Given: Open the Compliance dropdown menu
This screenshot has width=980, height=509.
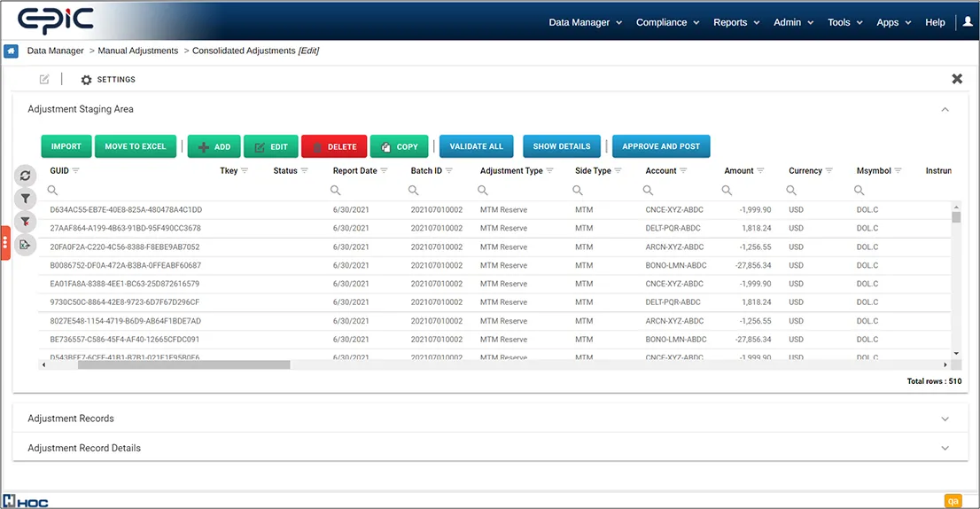Looking at the screenshot, I should coord(667,22).
